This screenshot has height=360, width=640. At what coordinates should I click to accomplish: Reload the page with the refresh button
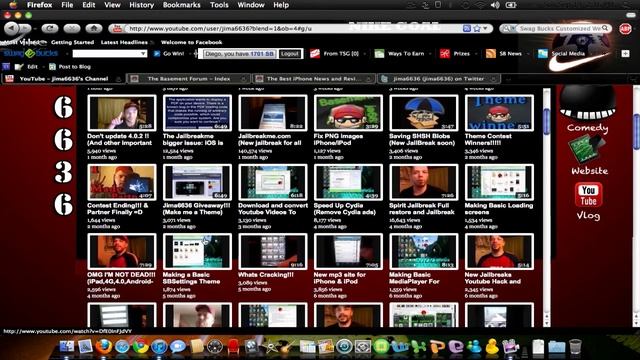[x=49, y=28]
